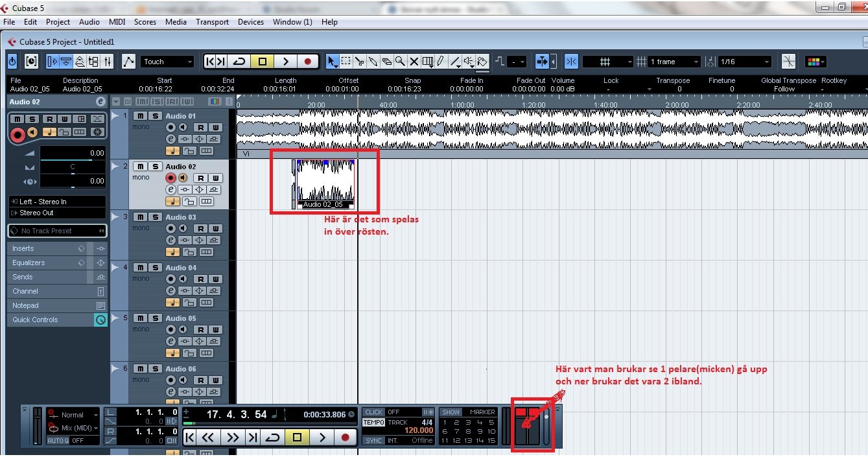Select the Zoom magnifier tool
This screenshot has width=868, height=457.
401,62
